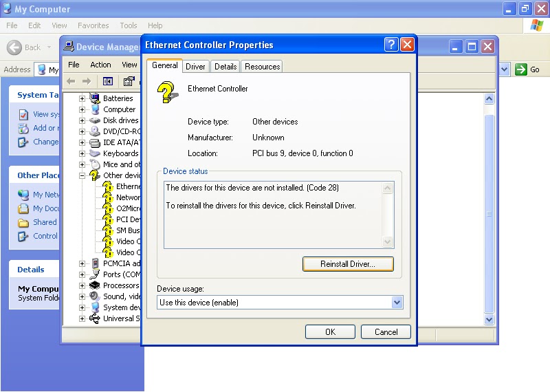Image resolution: width=550 pixels, height=392 pixels.
Task: Select the O2Micro unknown device icon
Action: 108,208
